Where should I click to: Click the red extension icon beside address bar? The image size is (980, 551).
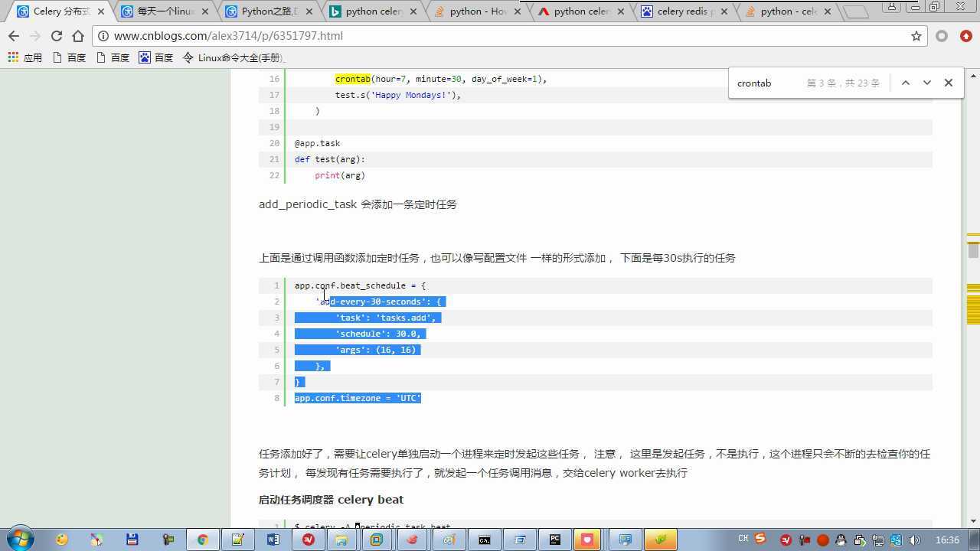[x=966, y=36]
